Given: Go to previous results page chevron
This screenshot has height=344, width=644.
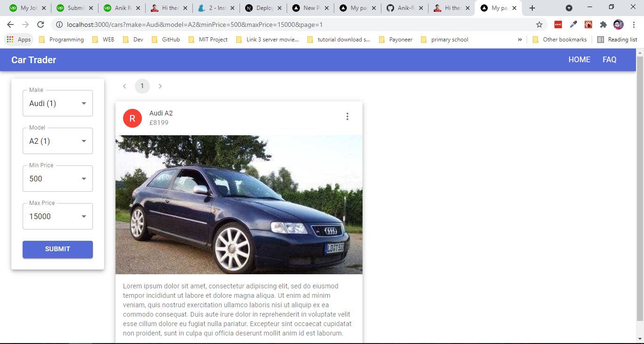Looking at the screenshot, I should pos(124,86).
